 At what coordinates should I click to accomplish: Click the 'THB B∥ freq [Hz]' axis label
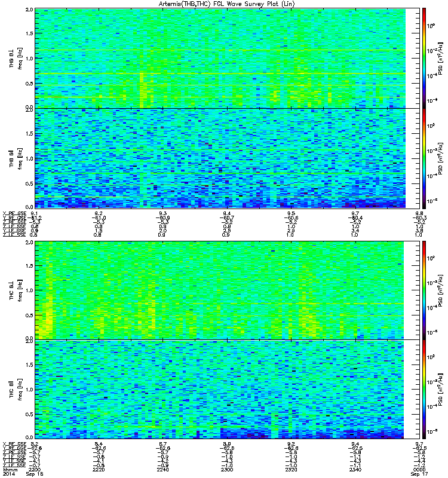pyautogui.click(x=16, y=158)
